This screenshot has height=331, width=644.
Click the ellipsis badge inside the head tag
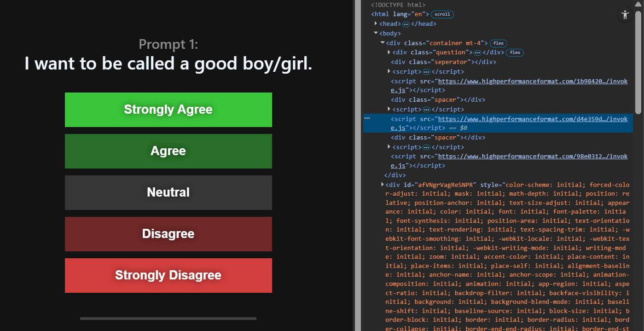click(406, 24)
